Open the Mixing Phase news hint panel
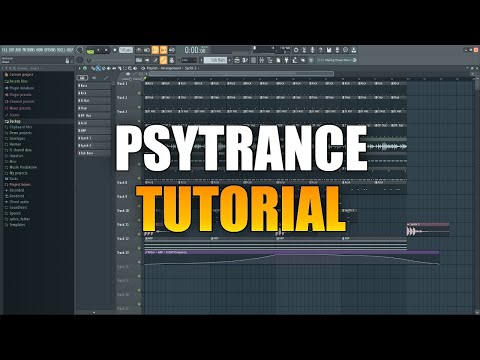The width and height of the screenshot is (480, 360). point(337,60)
